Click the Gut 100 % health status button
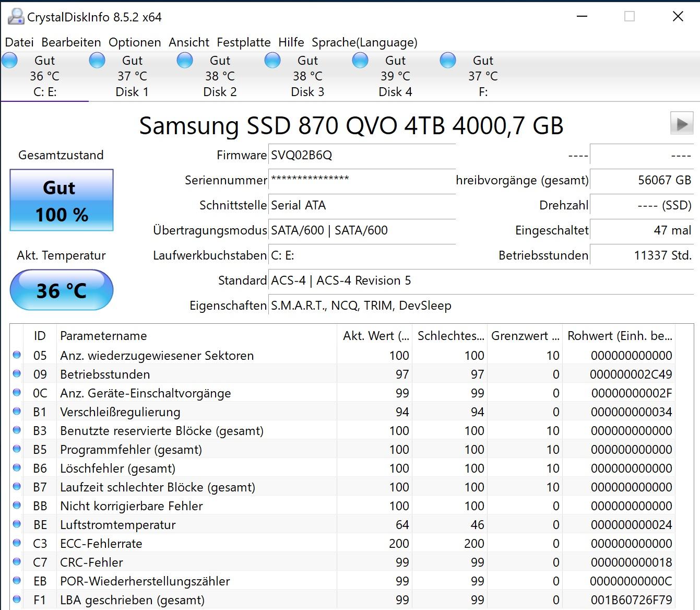Image resolution: width=700 pixels, height=610 pixels. tap(62, 201)
